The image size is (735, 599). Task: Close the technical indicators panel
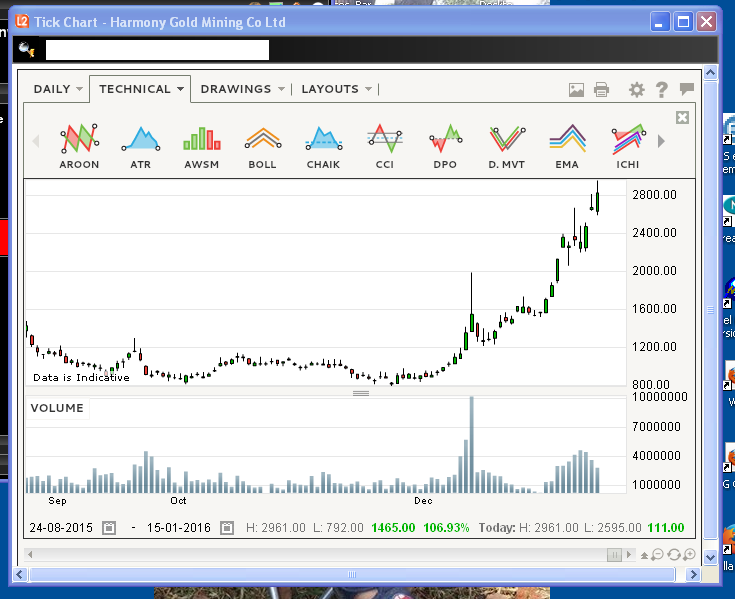[x=682, y=117]
